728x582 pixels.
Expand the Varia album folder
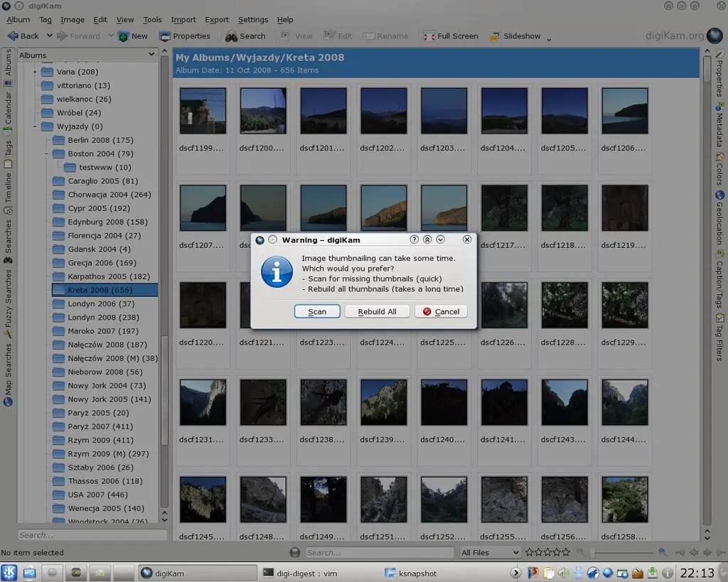[x=35, y=72]
